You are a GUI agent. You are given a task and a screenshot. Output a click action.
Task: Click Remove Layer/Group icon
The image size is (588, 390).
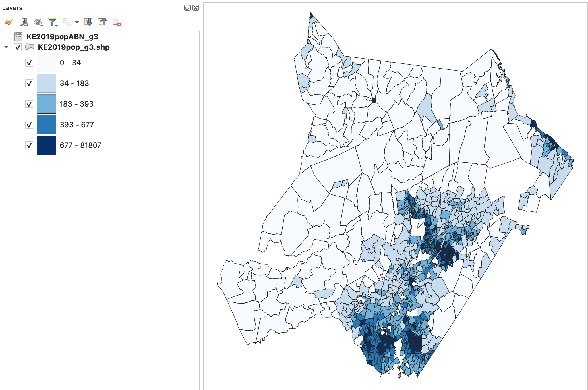click(117, 22)
